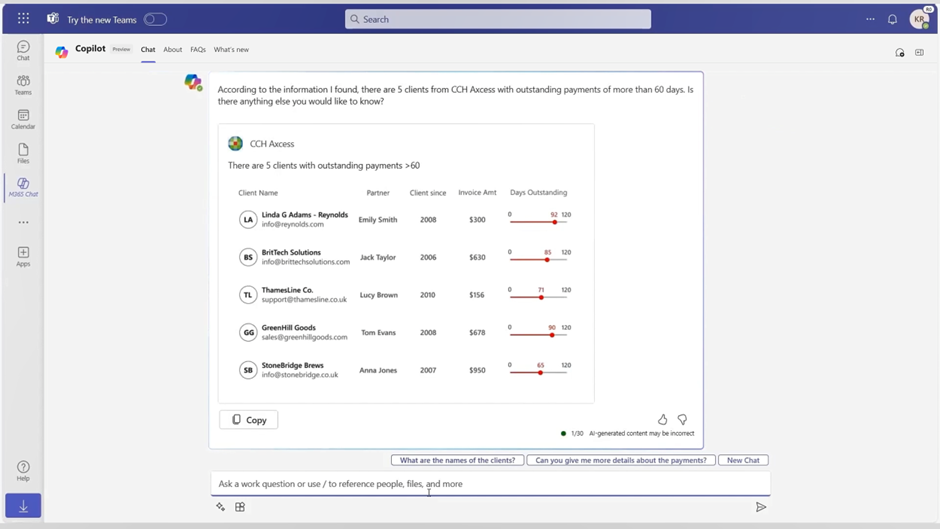Give a thumbs down to the response
This screenshot has width=940, height=529.
click(682, 419)
